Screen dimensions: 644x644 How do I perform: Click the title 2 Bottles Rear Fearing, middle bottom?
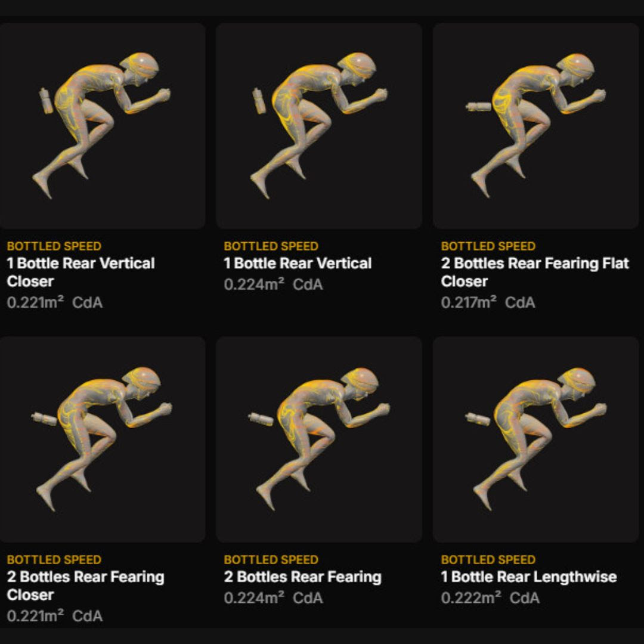[303, 577]
